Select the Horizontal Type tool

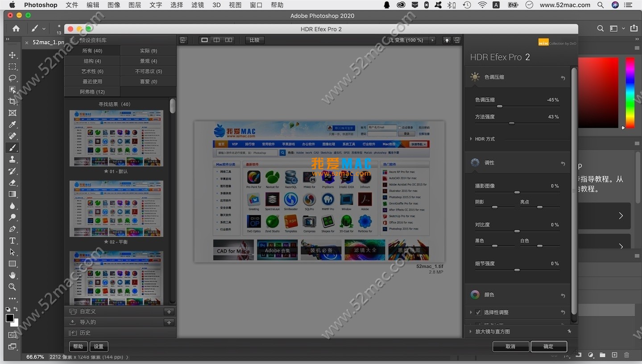click(12, 241)
